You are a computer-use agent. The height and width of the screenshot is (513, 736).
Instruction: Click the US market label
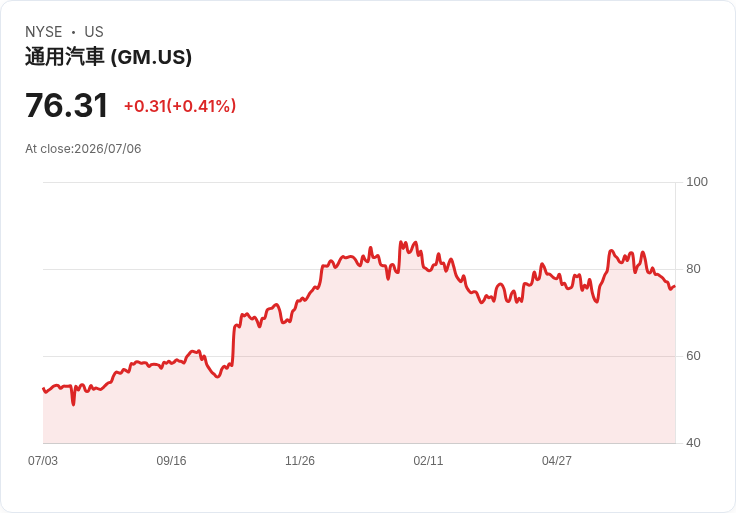click(94, 32)
